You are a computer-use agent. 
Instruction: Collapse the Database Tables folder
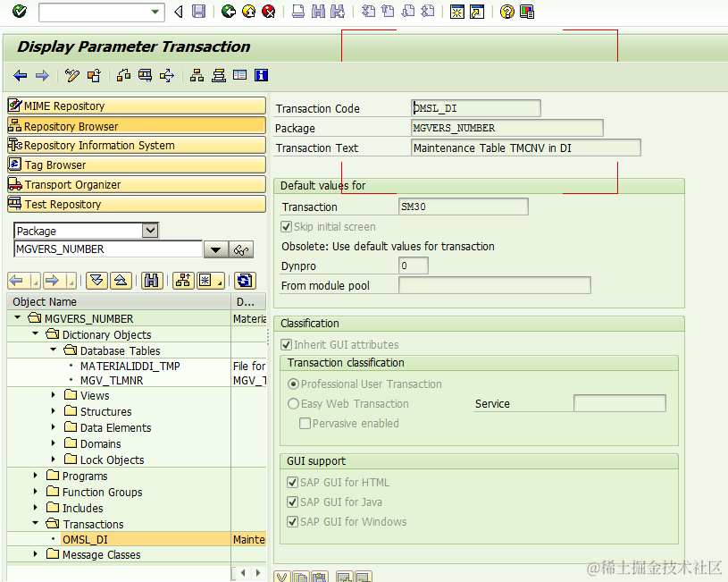point(54,350)
